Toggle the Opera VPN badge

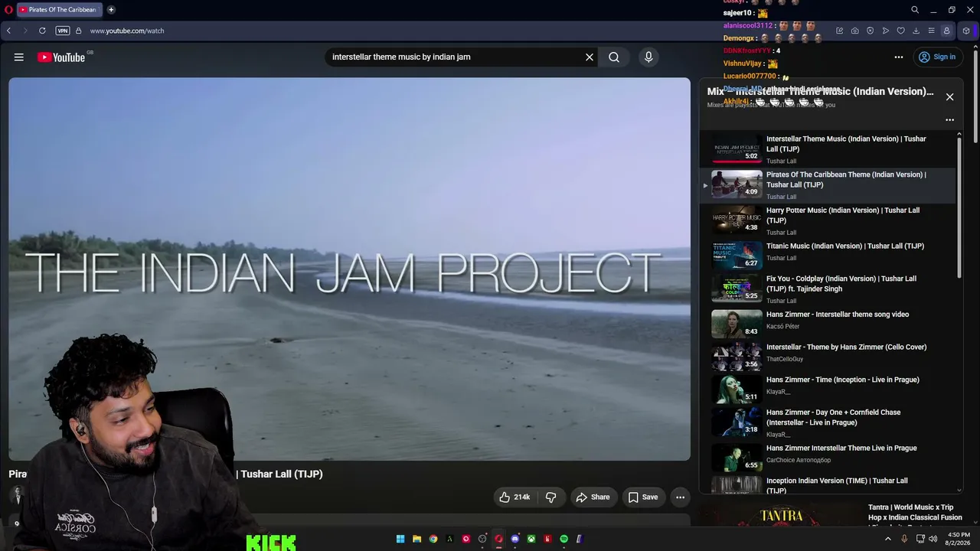(63, 31)
